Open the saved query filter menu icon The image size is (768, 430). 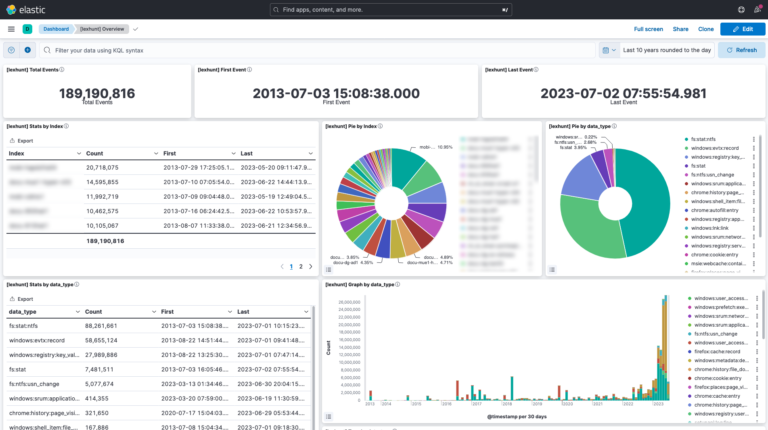tap(11, 50)
